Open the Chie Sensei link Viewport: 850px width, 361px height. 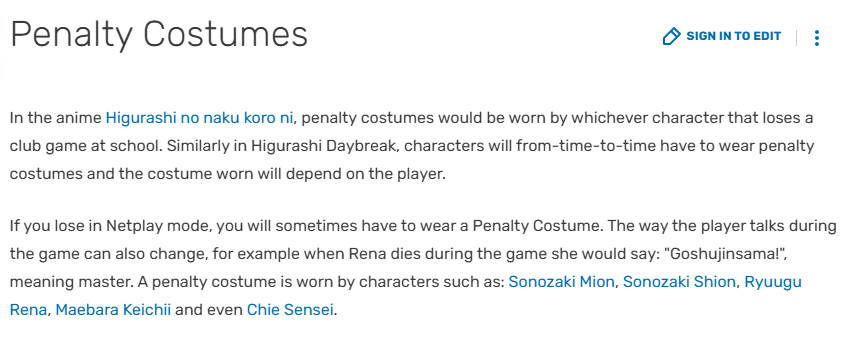tap(290, 311)
